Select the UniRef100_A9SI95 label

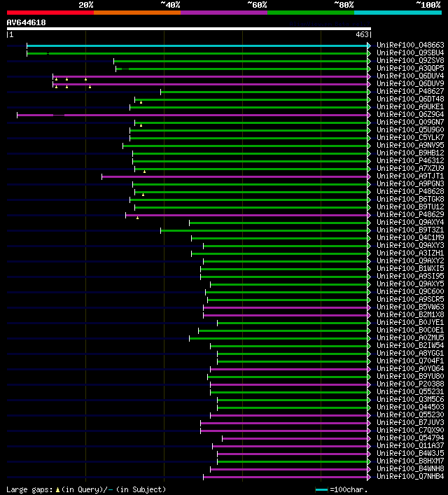click(x=410, y=277)
